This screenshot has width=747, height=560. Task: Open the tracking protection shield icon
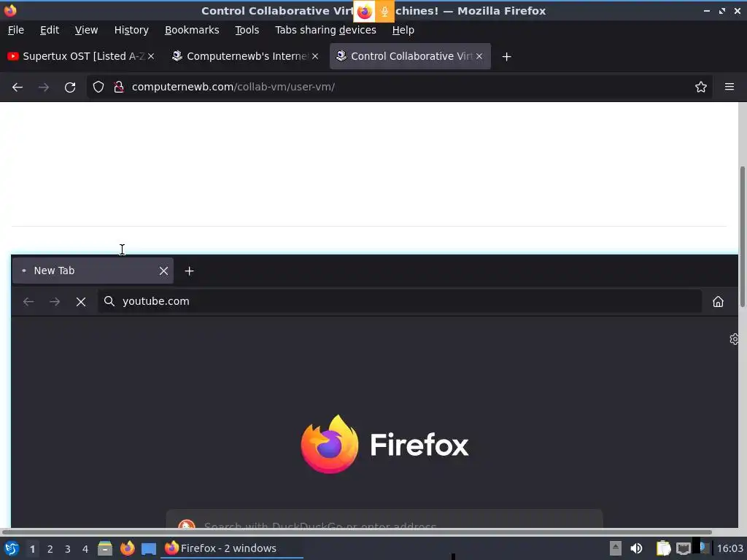(x=98, y=87)
